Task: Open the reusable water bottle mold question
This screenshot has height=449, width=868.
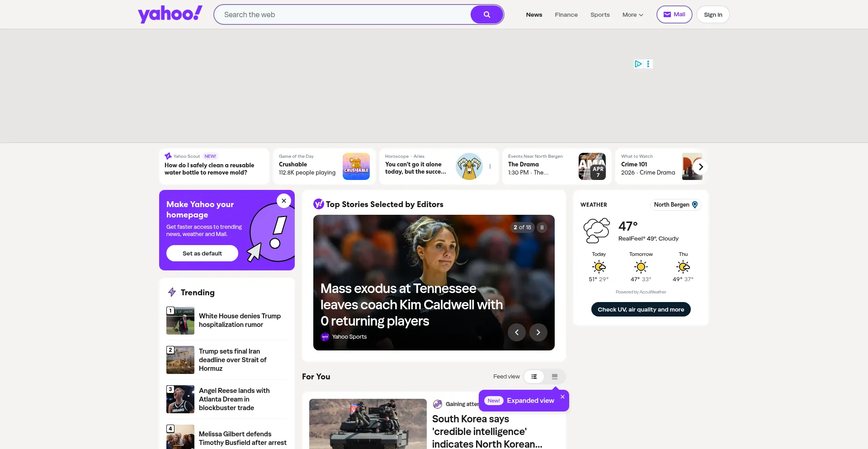Action: pyautogui.click(x=209, y=169)
